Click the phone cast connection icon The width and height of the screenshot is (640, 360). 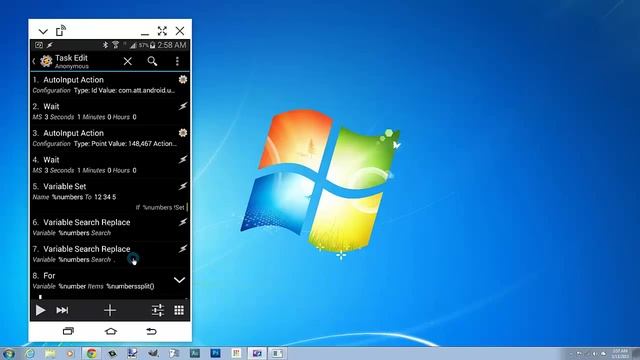point(61,31)
